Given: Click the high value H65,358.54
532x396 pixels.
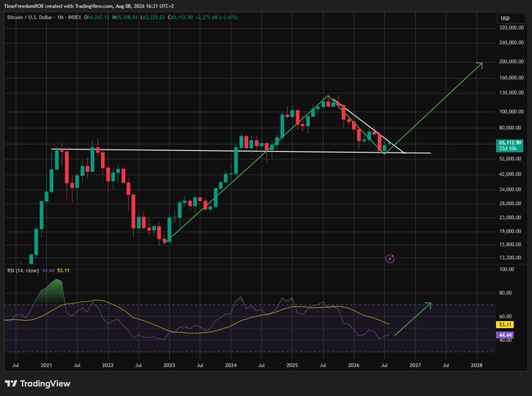Looking at the screenshot, I should tap(125, 17).
